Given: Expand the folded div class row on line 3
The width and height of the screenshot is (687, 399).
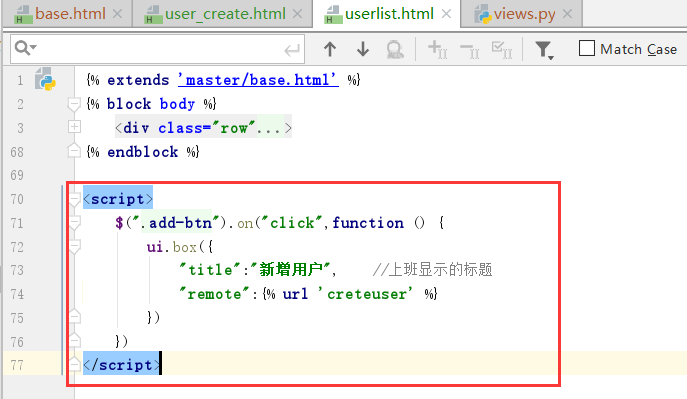Looking at the screenshot, I should coord(74,127).
